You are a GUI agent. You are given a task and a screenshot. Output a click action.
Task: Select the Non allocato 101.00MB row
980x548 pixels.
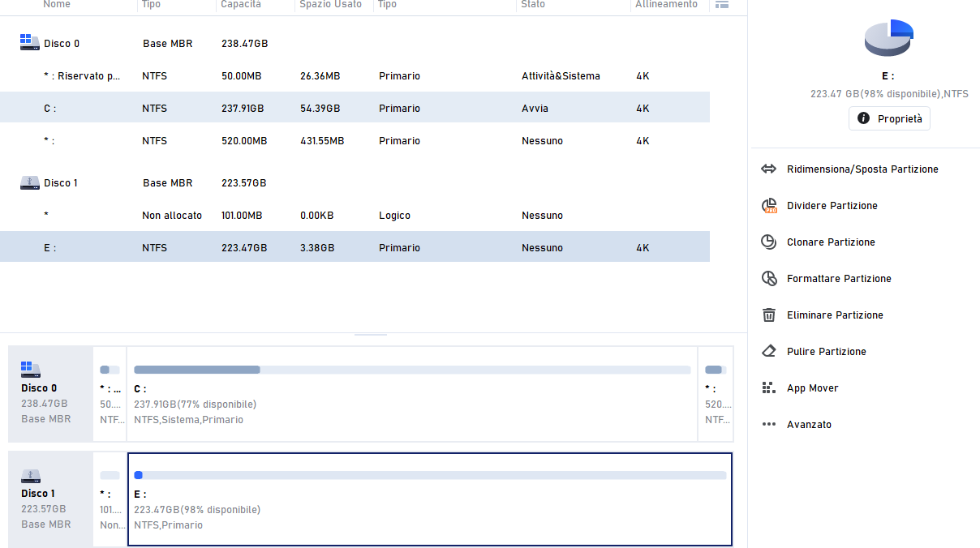[x=355, y=216]
